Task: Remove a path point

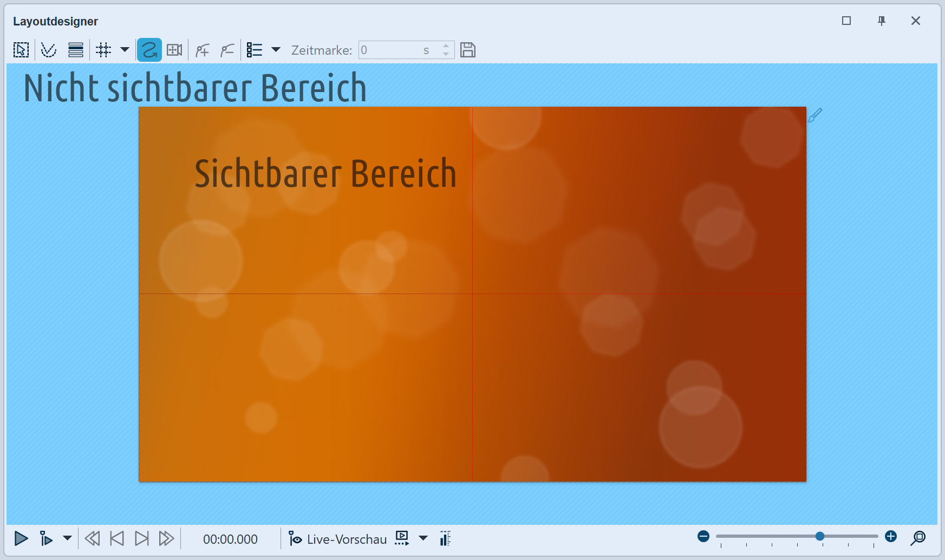Action: pyautogui.click(x=227, y=50)
